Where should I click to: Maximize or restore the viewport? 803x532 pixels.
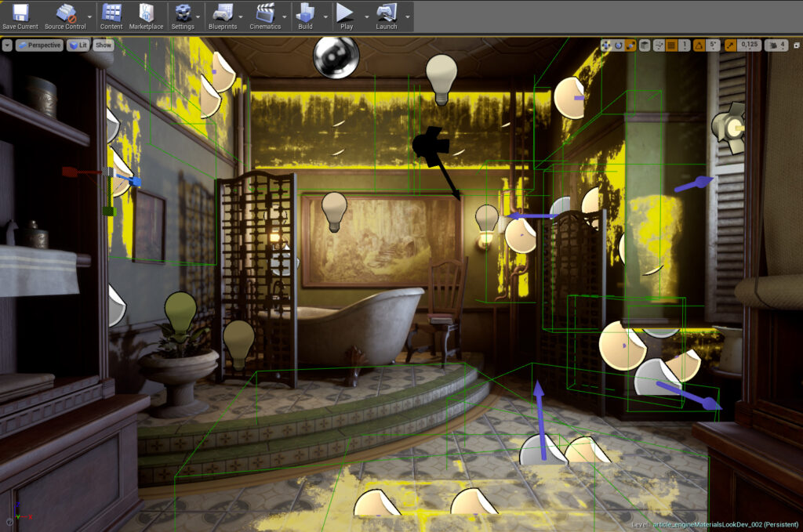click(797, 45)
